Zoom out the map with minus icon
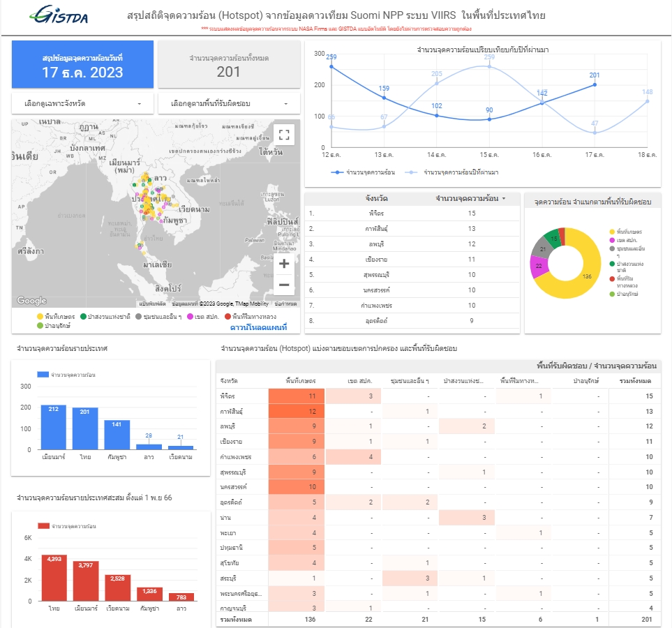Viewport: 672px width, 628px height. (284, 285)
